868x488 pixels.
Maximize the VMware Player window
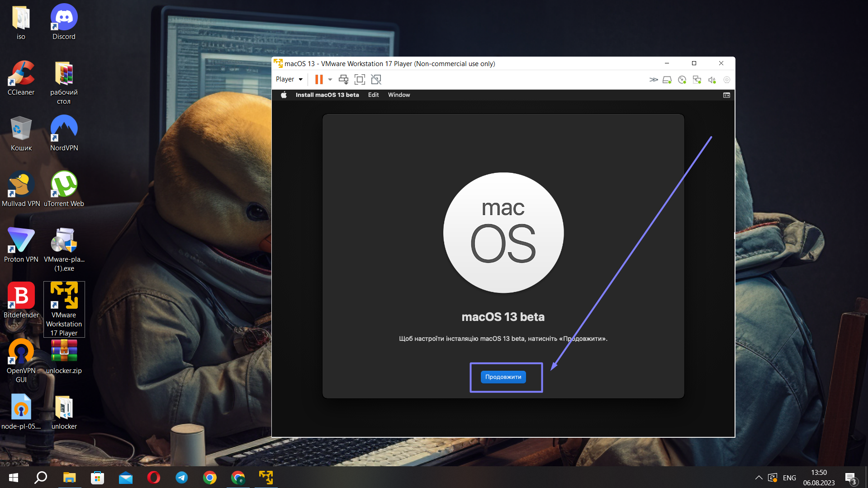[x=694, y=63]
